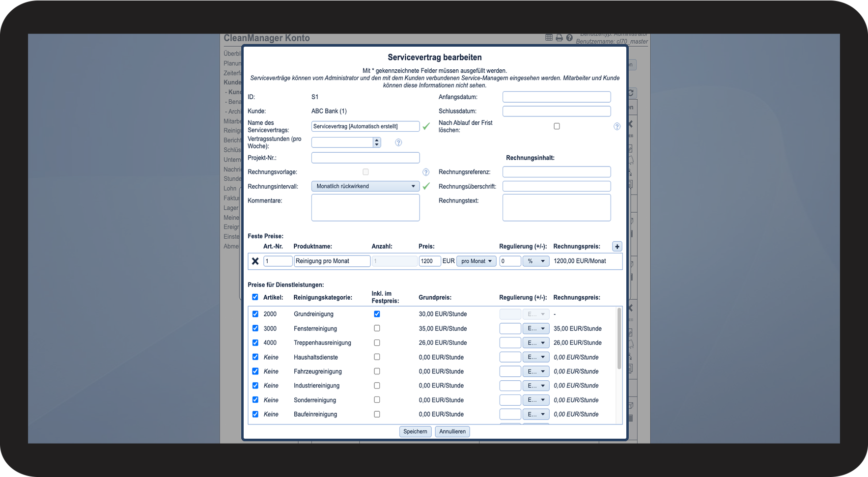Click the Regulierung field for Haushaltsdienste
Viewport: 868px width, 477px height.
[510, 357]
